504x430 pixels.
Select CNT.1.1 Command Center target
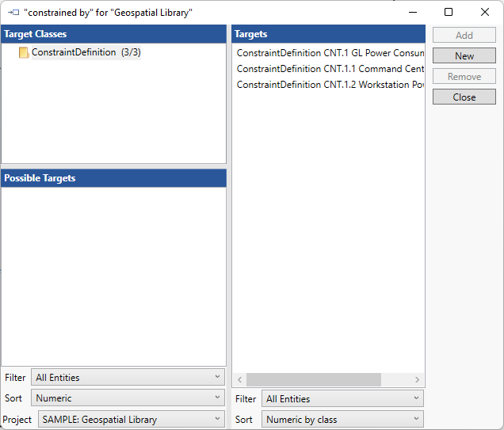(330, 69)
